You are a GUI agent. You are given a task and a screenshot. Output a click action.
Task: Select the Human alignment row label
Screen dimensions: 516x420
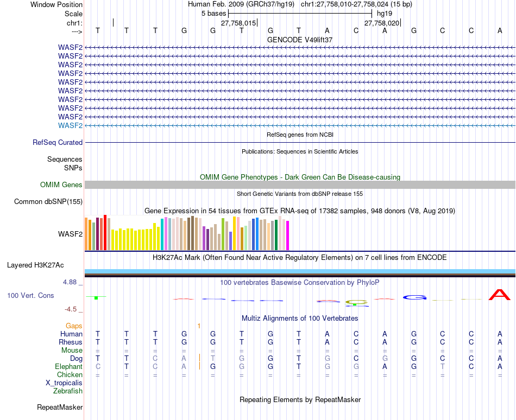coord(71,334)
